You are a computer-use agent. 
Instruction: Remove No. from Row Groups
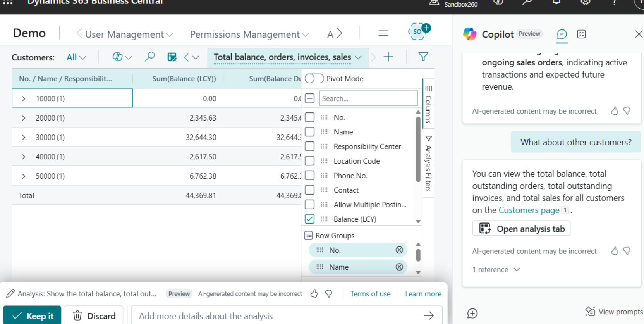399,250
